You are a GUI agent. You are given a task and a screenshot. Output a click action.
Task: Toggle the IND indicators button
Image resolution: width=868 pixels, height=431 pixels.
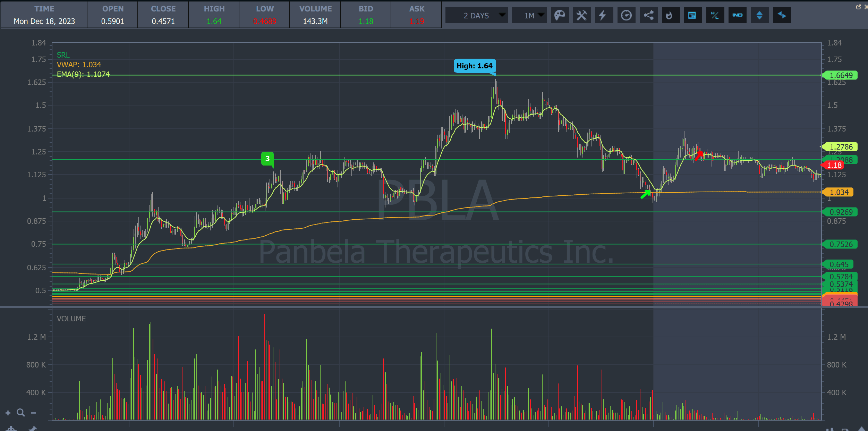click(737, 15)
